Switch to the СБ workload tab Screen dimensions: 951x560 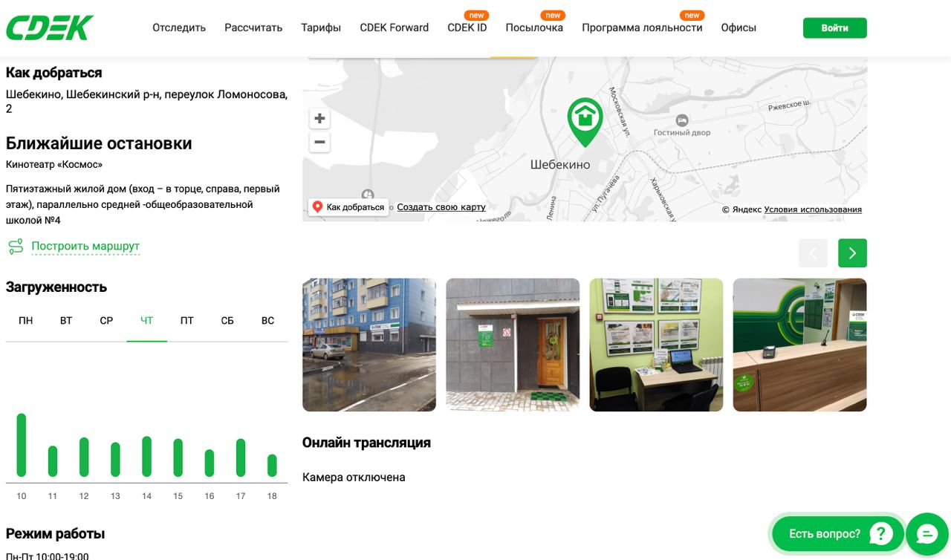click(227, 321)
